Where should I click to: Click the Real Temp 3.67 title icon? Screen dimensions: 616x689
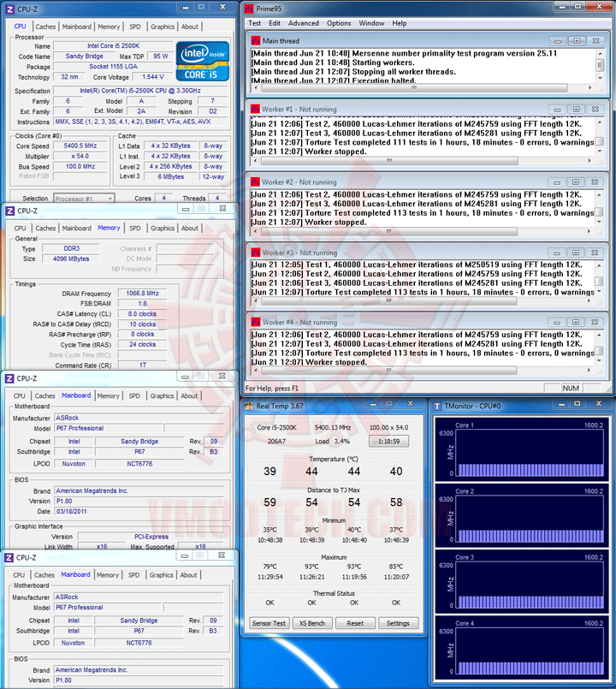(x=249, y=406)
